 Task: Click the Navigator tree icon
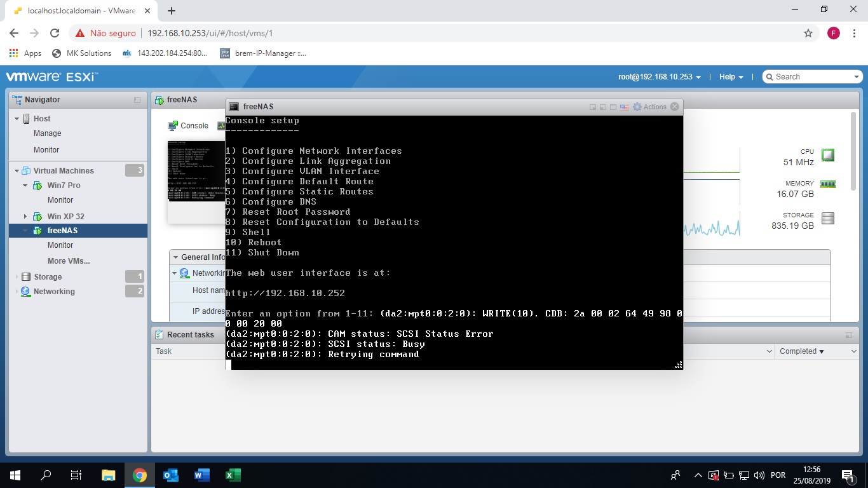pyautogui.click(x=17, y=99)
